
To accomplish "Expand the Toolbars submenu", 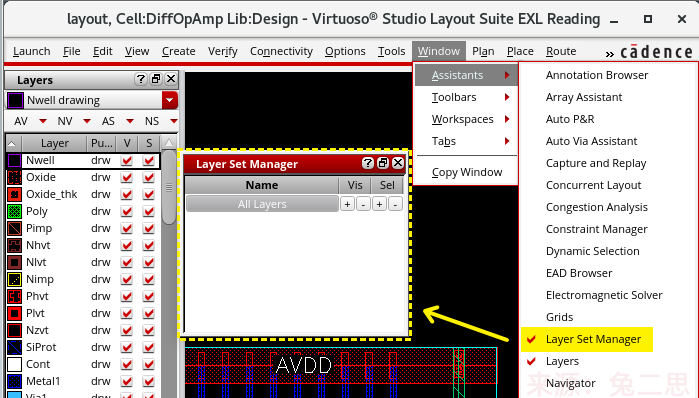I will click(466, 97).
